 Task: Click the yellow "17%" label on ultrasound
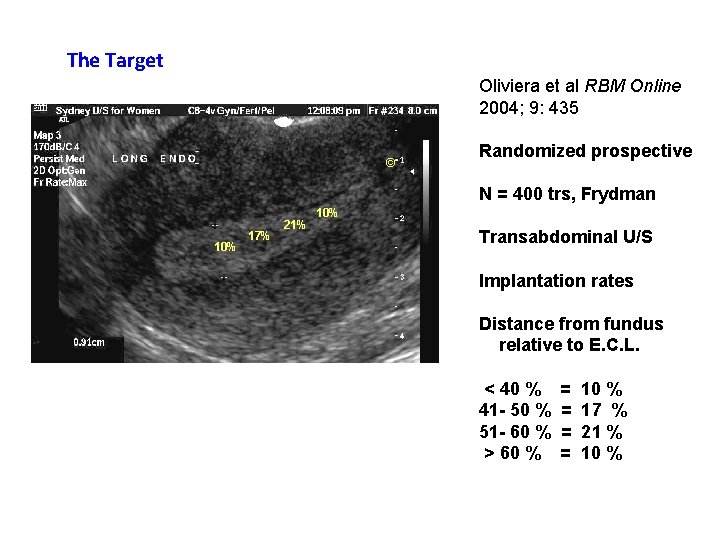coord(259,236)
